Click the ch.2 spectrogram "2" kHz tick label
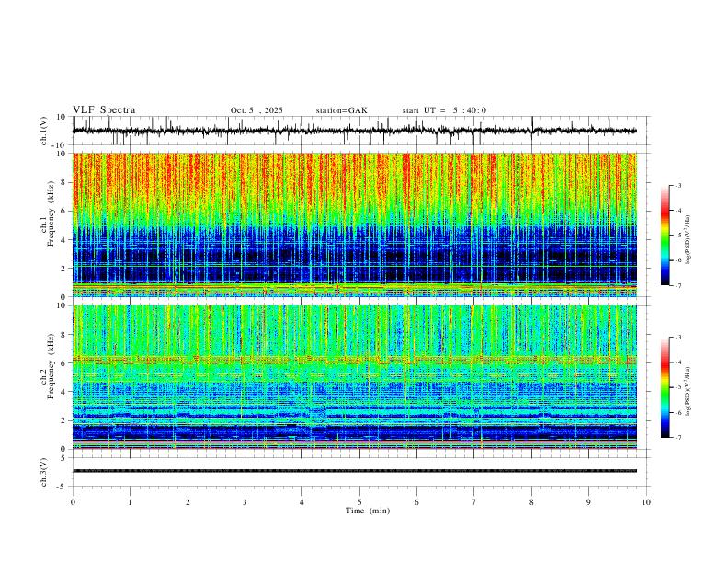Viewport: 728px width, 563px height. [x=63, y=420]
